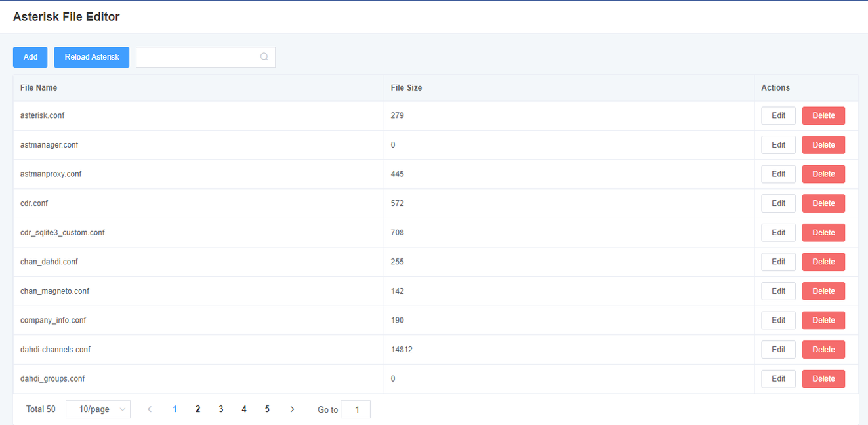This screenshot has height=425, width=868.
Task: Select page 3 in pagination
Action: pos(221,409)
